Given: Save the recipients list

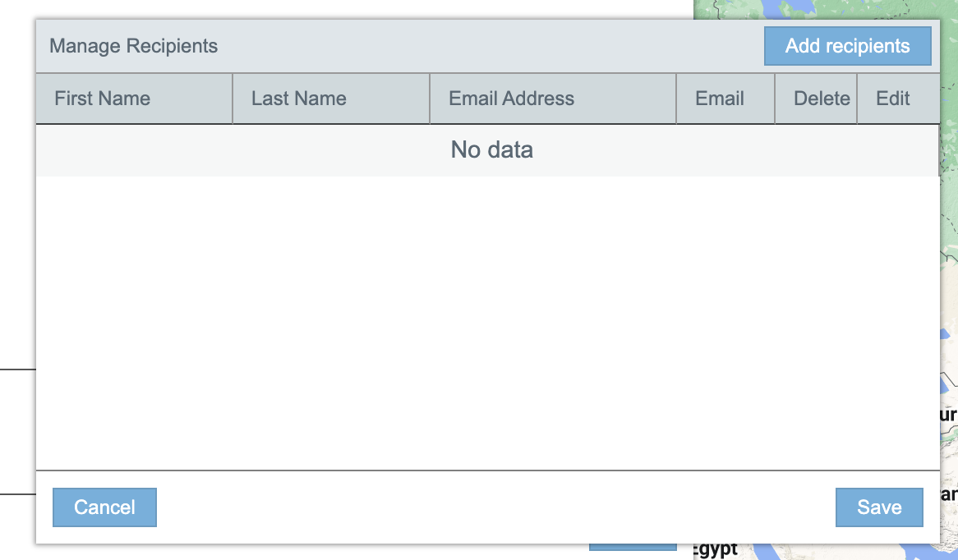Looking at the screenshot, I should coord(879,507).
